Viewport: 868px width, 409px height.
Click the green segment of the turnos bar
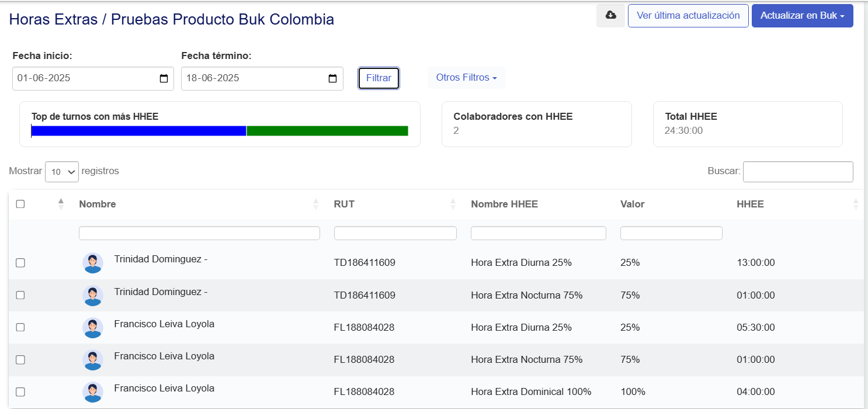click(x=327, y=131)
